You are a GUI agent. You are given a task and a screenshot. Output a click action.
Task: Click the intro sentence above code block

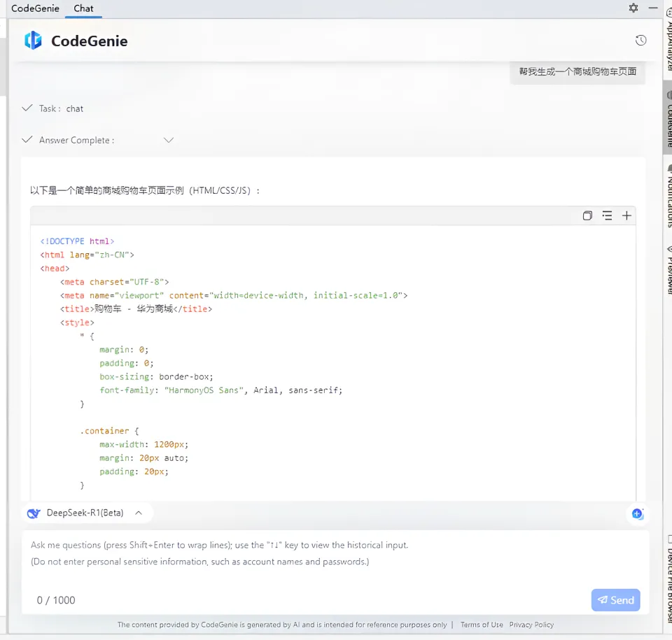(x=145, y=191)
